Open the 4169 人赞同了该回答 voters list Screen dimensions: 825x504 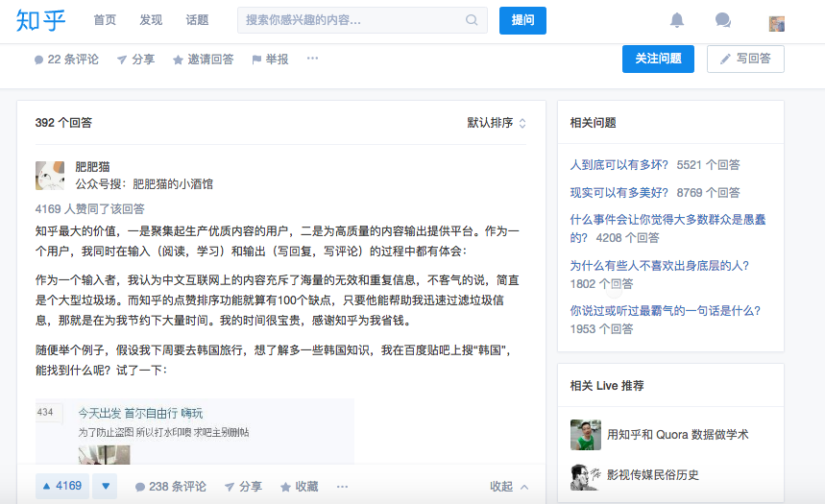point(90,209)
